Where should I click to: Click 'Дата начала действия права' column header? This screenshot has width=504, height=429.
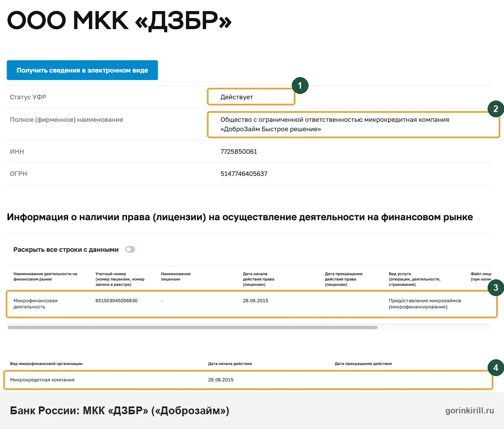point(259,279)
